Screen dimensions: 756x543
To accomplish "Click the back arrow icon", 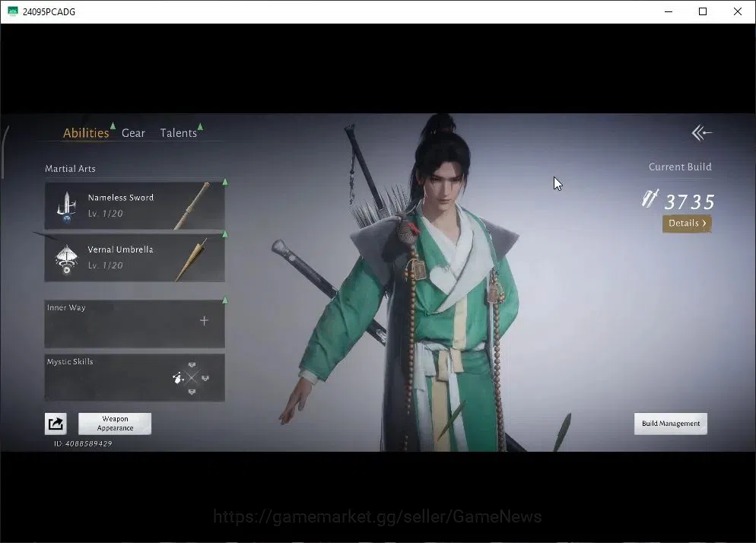I will tap(701, 132).
